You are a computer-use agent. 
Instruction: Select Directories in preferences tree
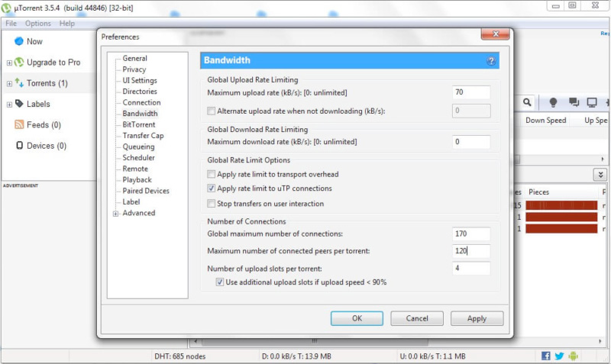(x=140, y=91)
